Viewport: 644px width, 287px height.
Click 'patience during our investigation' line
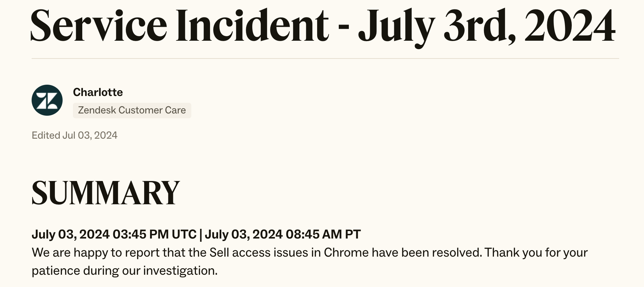pyautogui.click(x=125, y=271)
